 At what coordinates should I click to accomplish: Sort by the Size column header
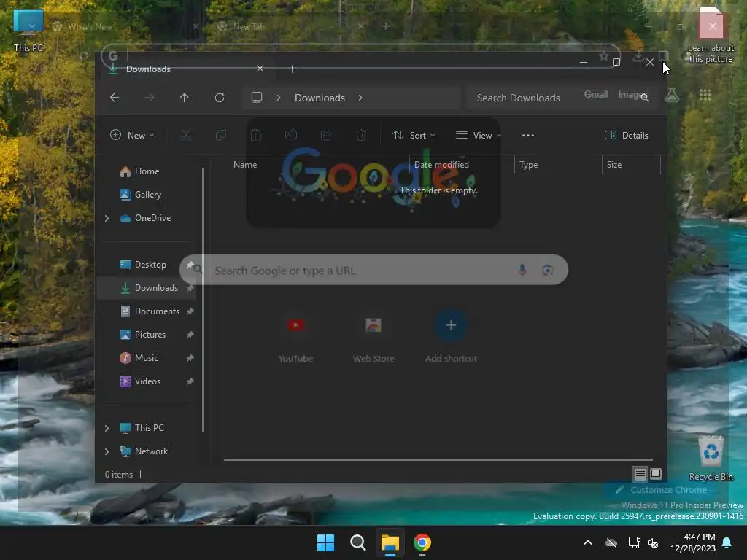point(614,165)
